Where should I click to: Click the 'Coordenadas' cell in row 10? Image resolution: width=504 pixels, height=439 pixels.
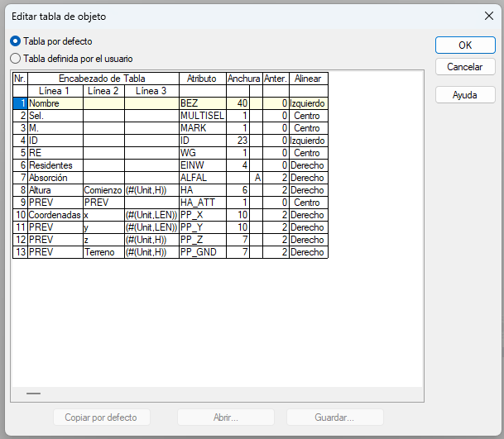pyautogui.click(x=55, y=215)
